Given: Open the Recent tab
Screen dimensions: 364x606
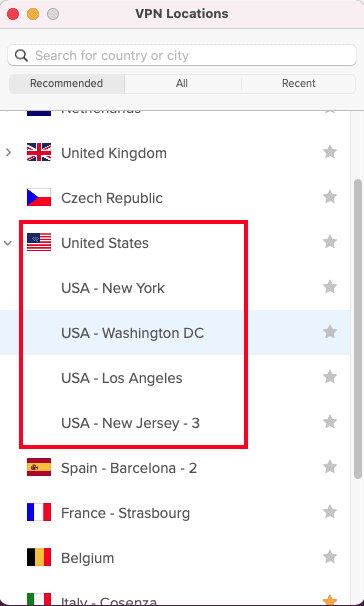Looking at the screenshot, I should pyautogui.click(x=299, y=83).
